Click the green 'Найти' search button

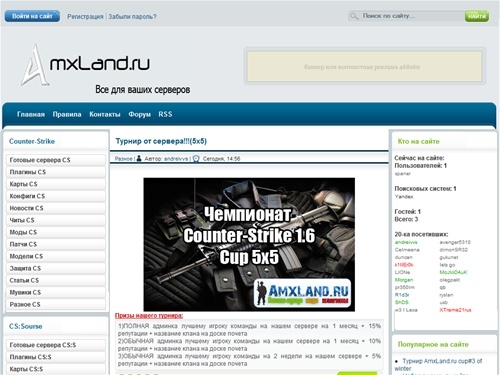coord(477,16)
